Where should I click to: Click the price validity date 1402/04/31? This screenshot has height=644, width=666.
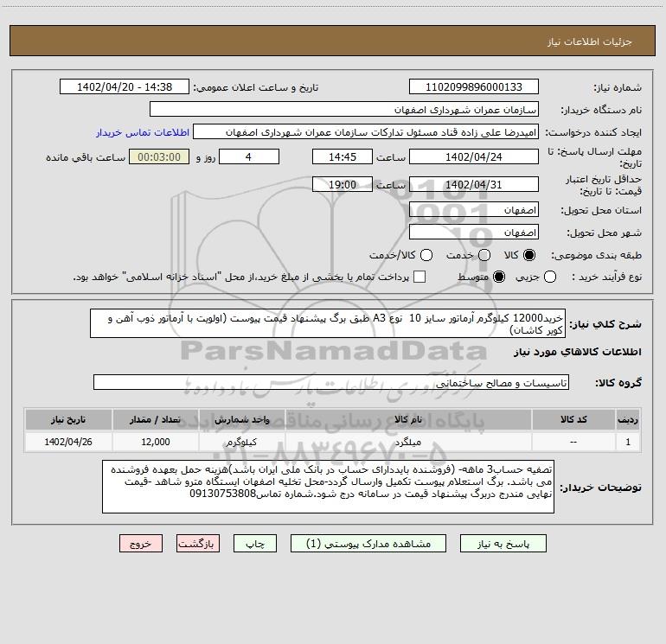474,184
